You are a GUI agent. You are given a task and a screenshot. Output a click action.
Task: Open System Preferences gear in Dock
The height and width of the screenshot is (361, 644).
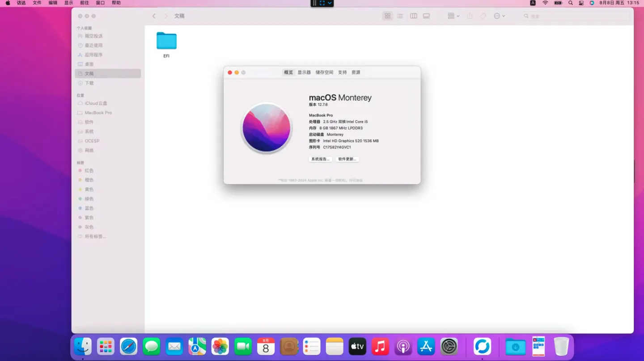click(449, 347)
